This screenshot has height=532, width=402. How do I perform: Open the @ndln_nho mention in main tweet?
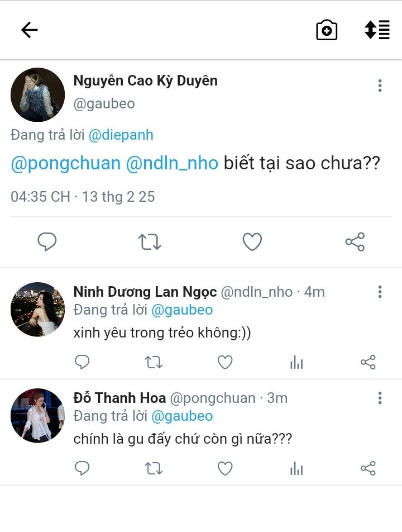click(x=172, y=163)
